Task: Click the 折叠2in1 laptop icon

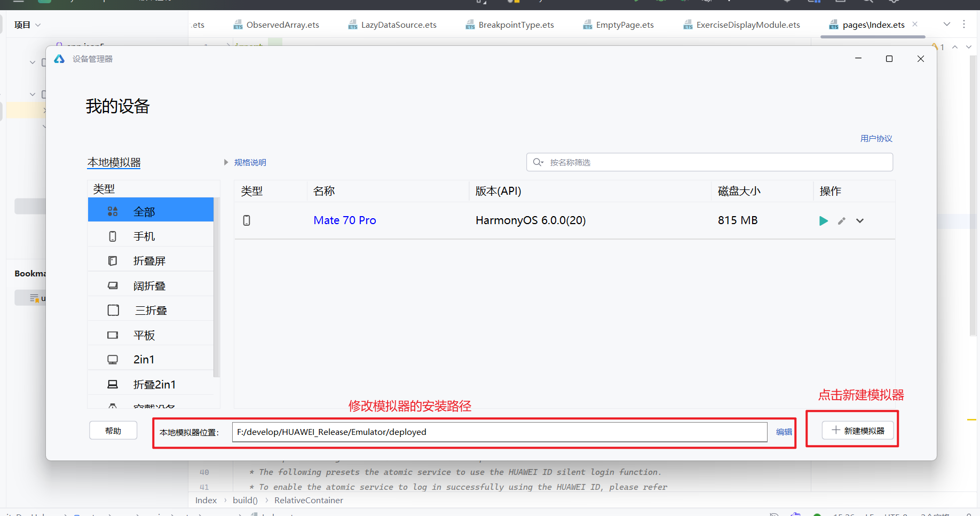Action: pyautogui.click(x=113, y=384)
